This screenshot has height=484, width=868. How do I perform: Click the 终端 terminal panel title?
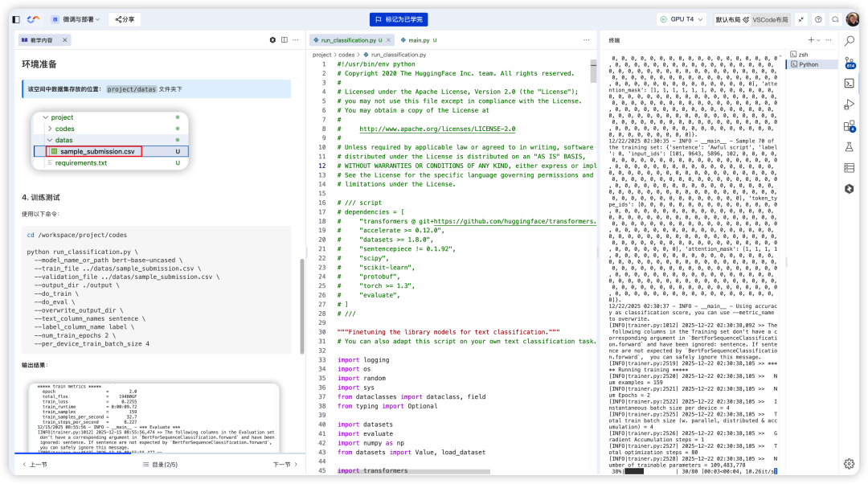tap(615, 40)
